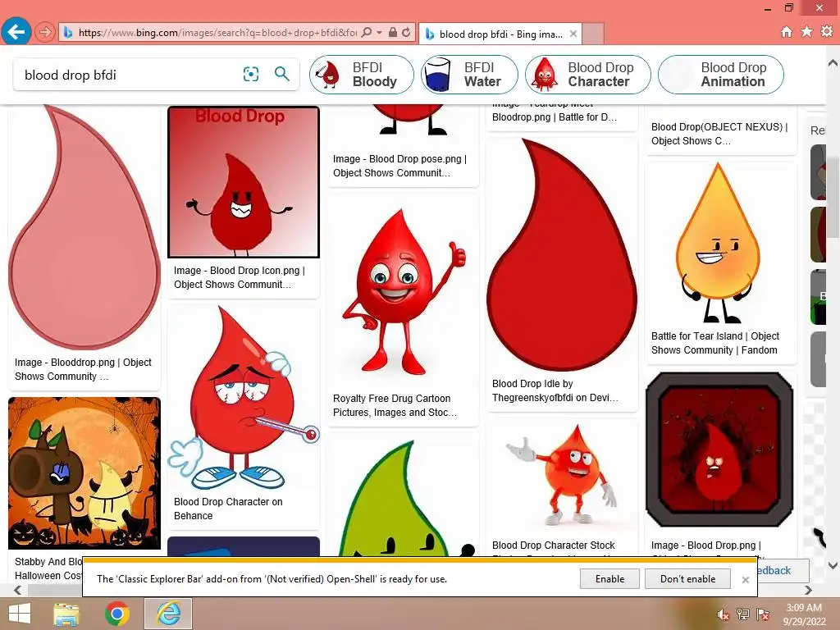This screenshot has height=630, width=840.
Task: Open File Explorer from the taskbar
Action: click(x=66, y=614)
